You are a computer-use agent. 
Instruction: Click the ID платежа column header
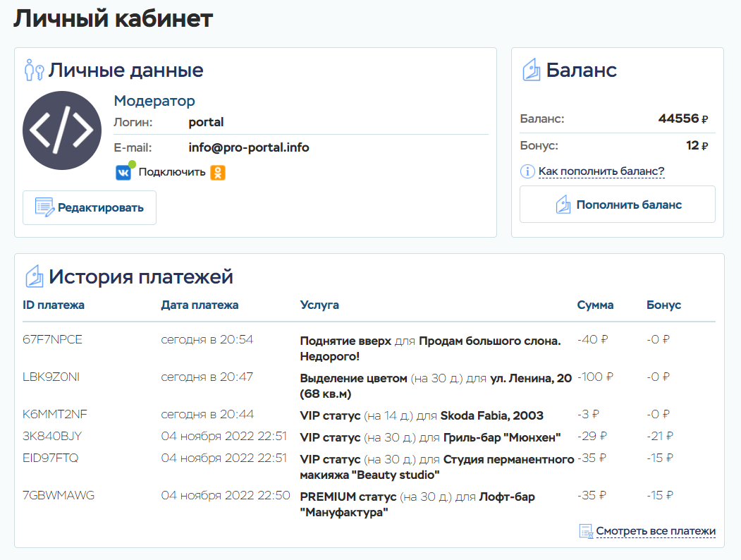click(x=54, y=305)
